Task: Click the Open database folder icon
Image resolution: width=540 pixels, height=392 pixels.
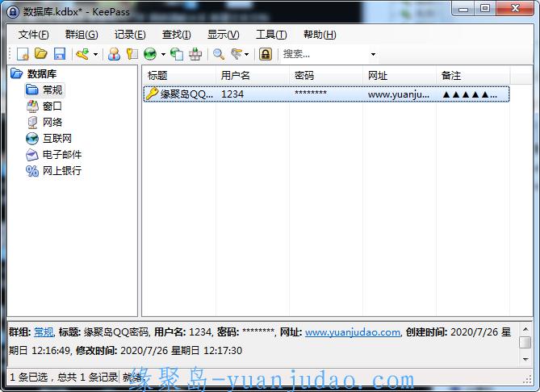Action: (40, 54)
